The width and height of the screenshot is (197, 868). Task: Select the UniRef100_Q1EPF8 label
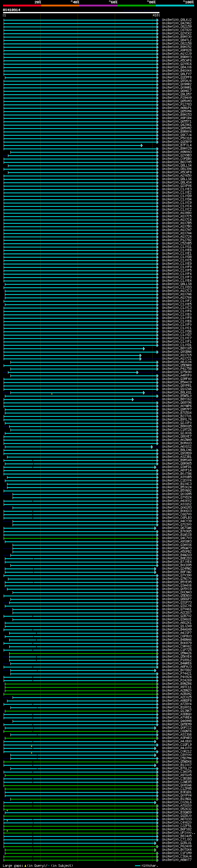tap(177, 78)
